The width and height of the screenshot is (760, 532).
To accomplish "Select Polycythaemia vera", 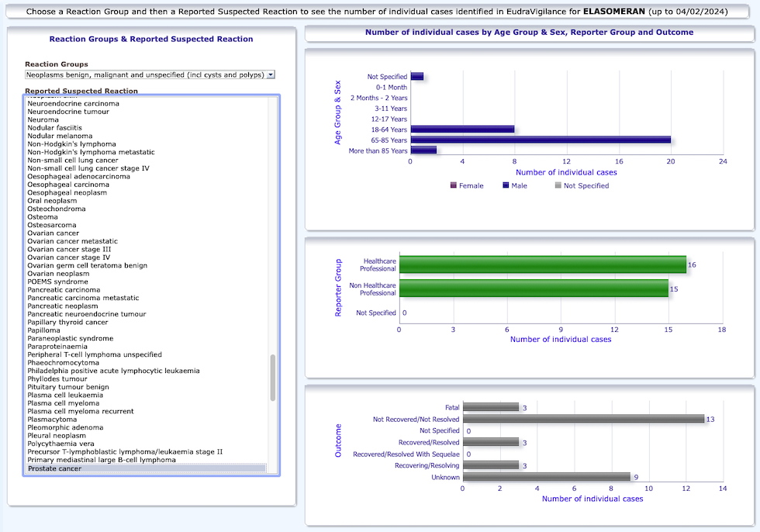I will click(60, 444).
